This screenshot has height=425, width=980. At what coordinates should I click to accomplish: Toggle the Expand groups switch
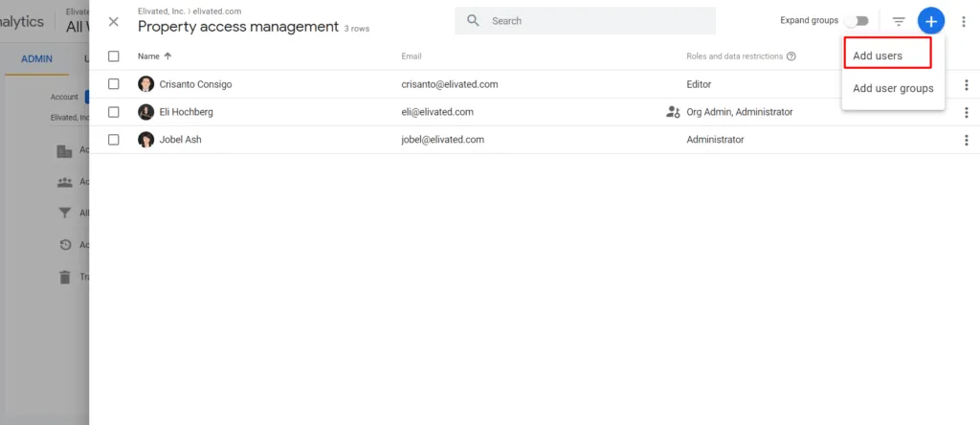pyautogui.click(x=857, y=21)
